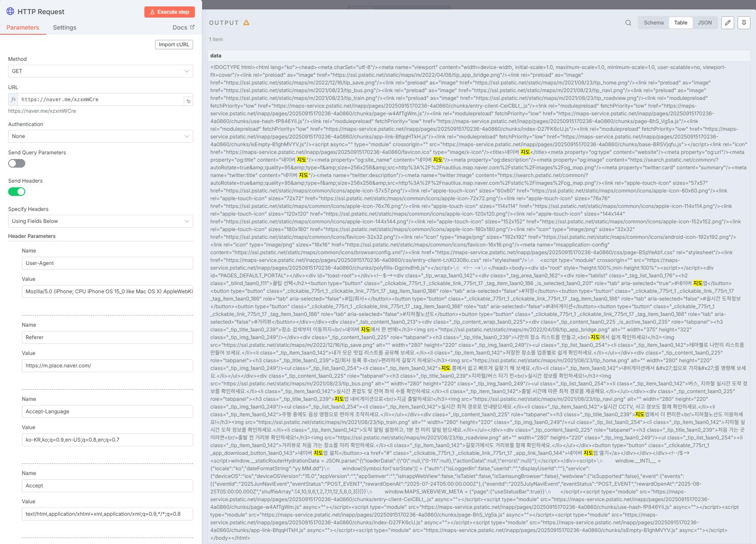Disable the Send Headers switch
This screenshot has width=756, height=544.
(x=17, y=192)
